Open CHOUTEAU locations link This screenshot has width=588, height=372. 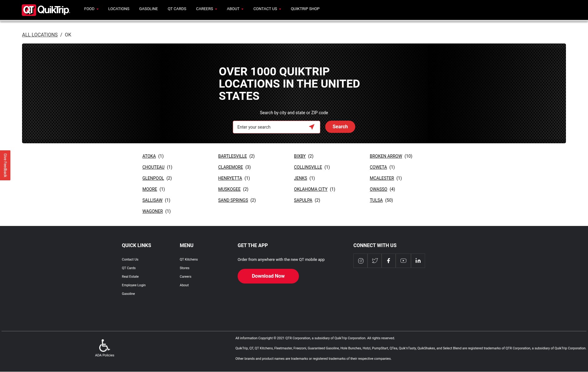(x=153, y=167)
